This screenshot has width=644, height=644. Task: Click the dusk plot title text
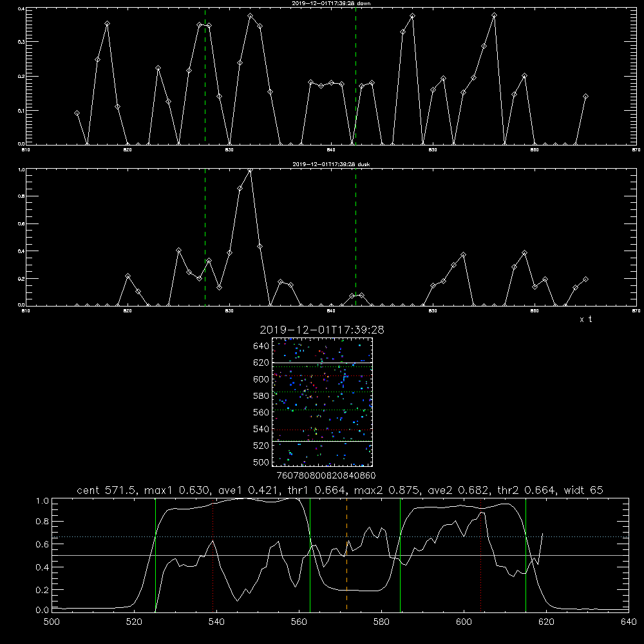[x=331, y=164]
